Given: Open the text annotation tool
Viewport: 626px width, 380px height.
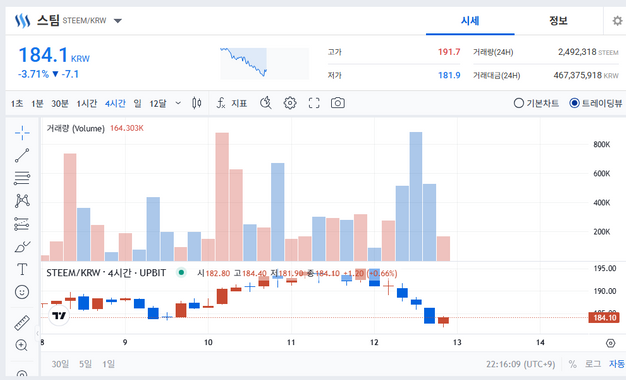Looking at the screenshot, I should [x=22, y=269].
